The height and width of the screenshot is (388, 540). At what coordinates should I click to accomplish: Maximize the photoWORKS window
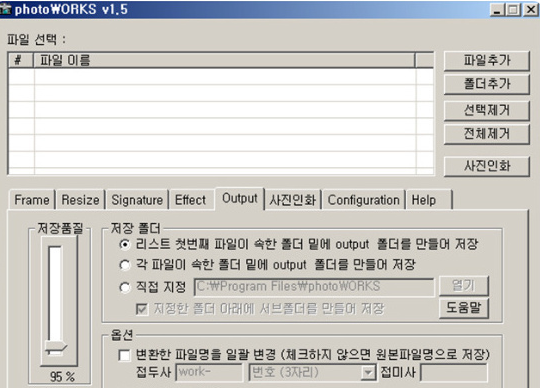pyautogui.click(x=512, y=10)
